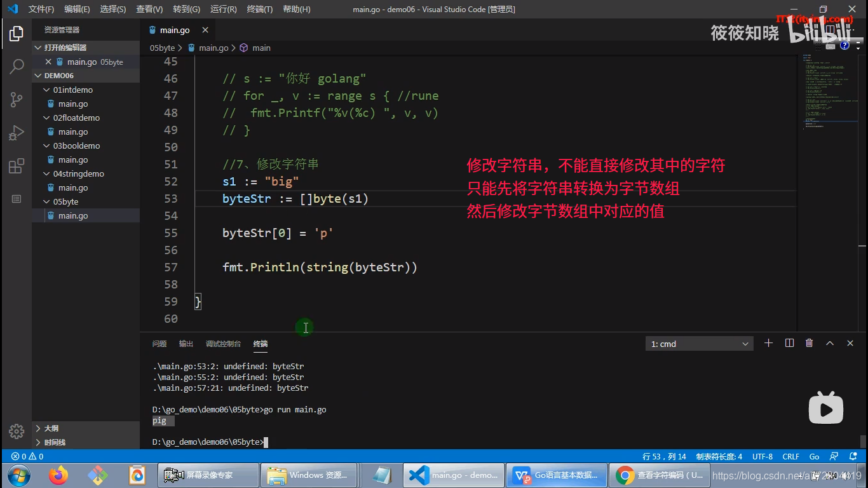Expand the 大纲 outline section
Viewport: 868px width, 488px height.
pos(86,428)
